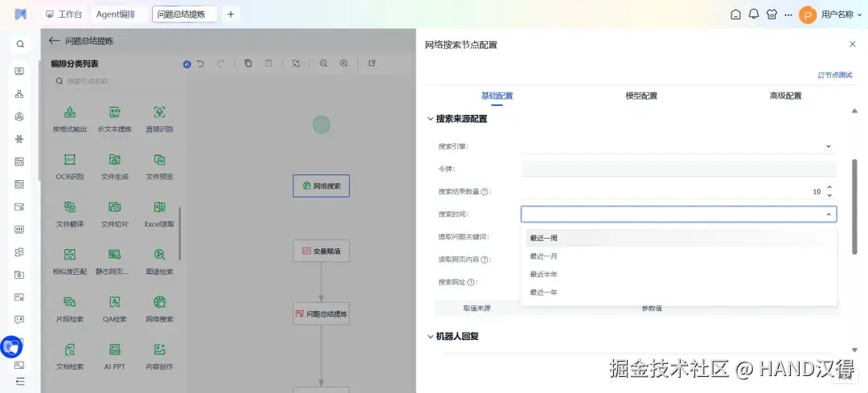Click the 节点测试 link
The width and height of the screenshot is (868, 393).
(x=835, y=75)
